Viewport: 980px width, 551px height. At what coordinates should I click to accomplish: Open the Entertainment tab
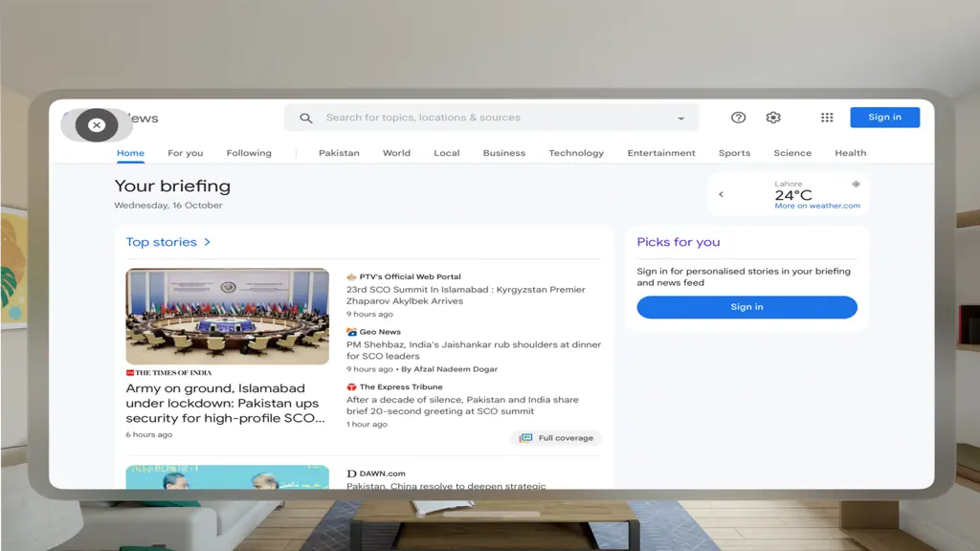[x=661, y=153]
